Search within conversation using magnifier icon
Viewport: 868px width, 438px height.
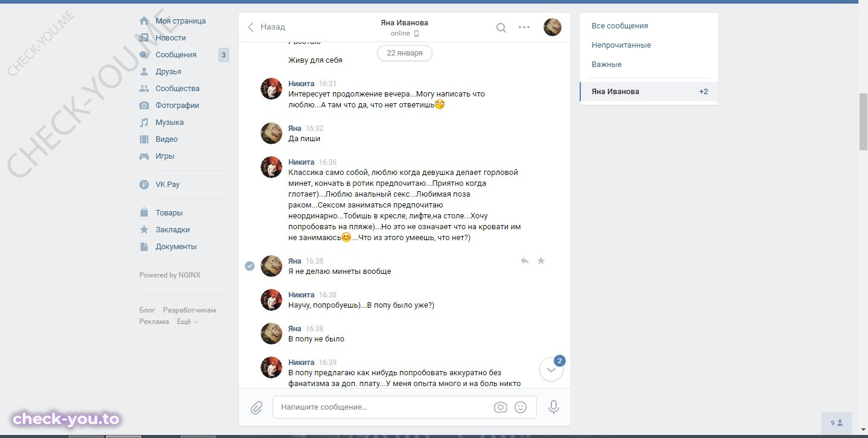pos(501,27)
